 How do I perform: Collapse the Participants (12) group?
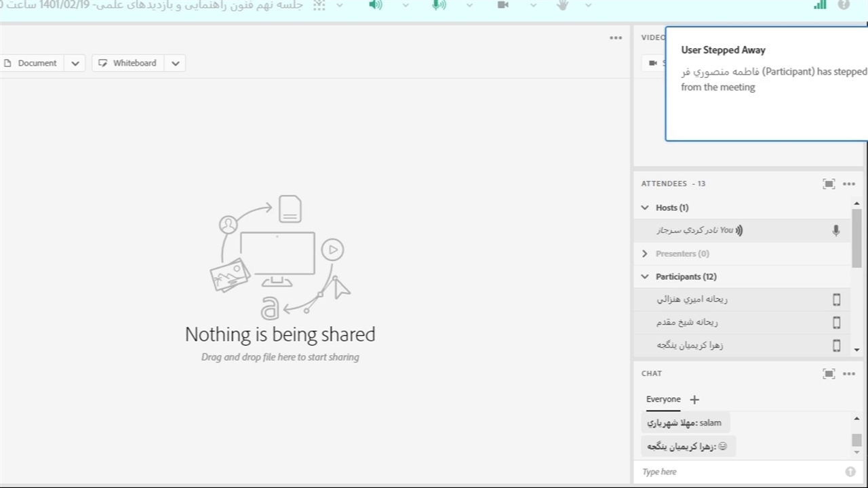point(645,277)
